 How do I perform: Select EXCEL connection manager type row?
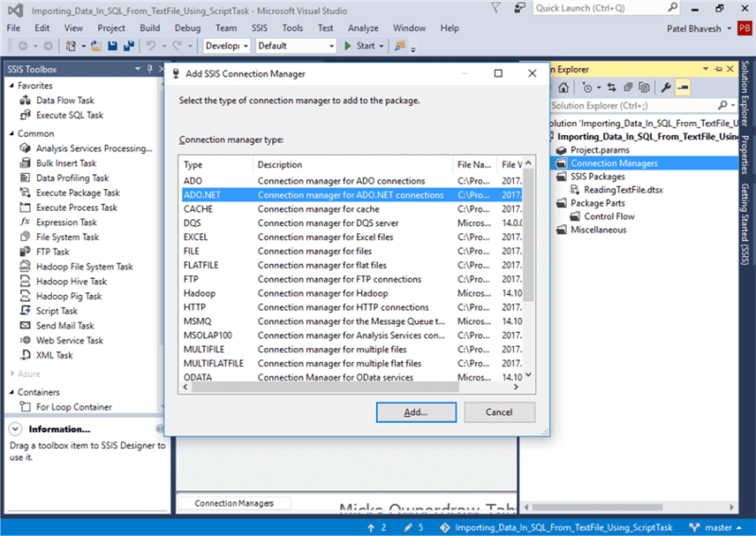point(352,237)
